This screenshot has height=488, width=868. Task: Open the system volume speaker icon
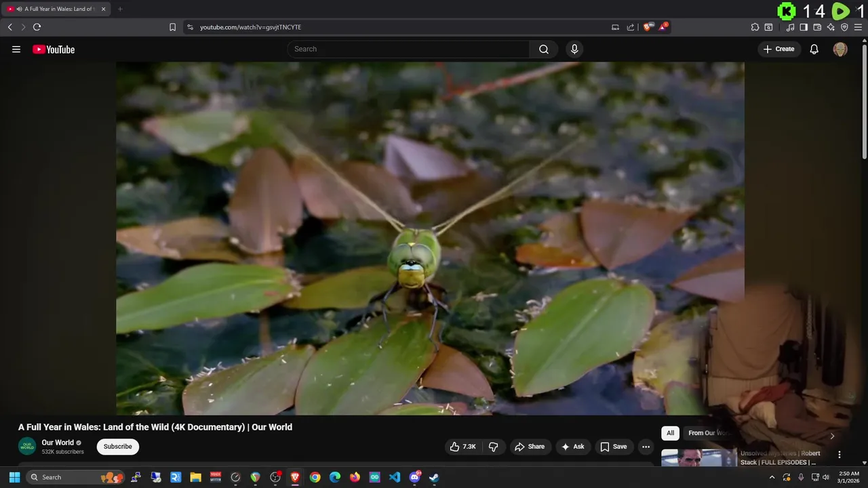(825, 477)
